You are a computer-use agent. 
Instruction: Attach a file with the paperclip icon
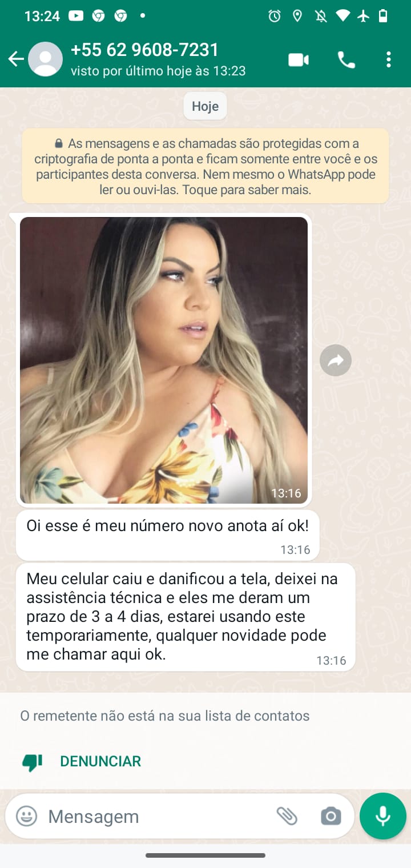287,816
